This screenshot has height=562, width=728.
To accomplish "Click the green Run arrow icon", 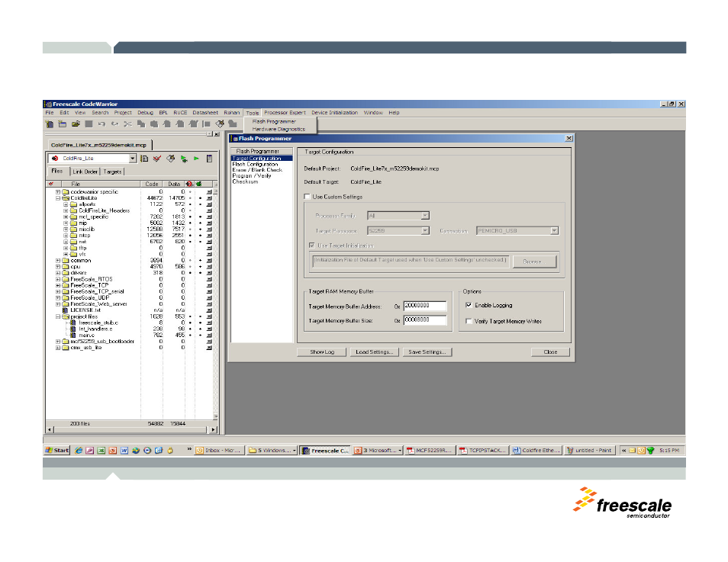I will click(x=196, y=159).
